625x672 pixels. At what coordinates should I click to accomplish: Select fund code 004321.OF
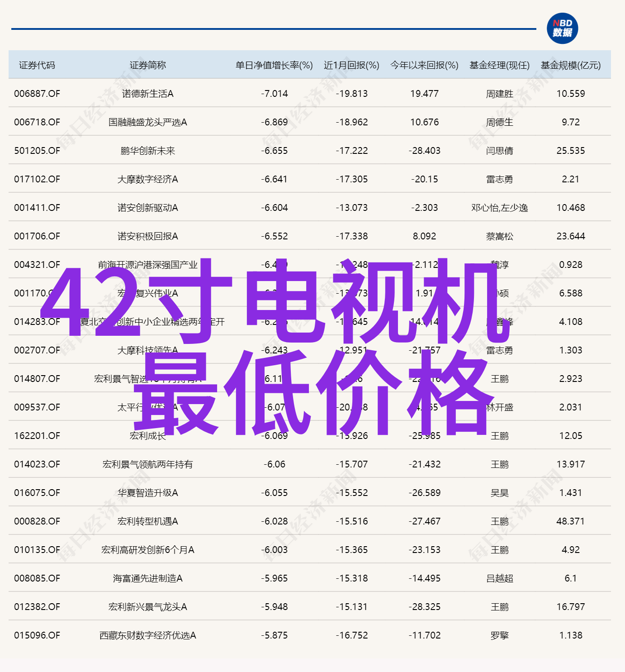37,265
